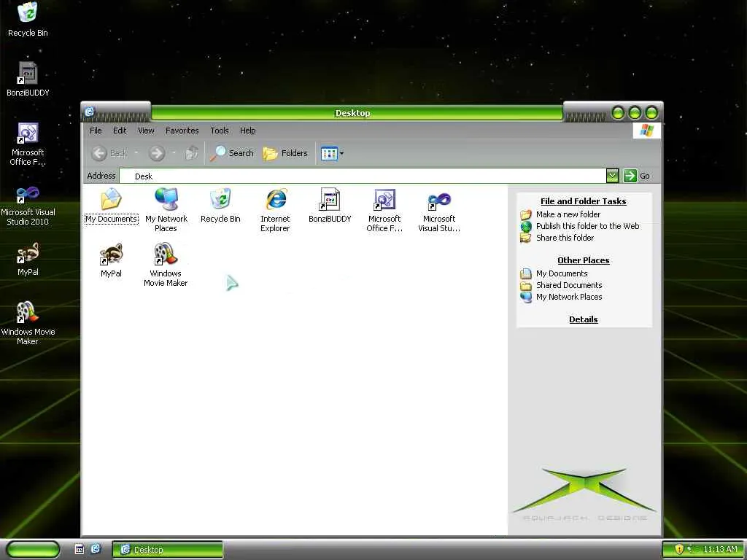
Task: Click the security shield tray icon
Action: [x=679, y=549]
